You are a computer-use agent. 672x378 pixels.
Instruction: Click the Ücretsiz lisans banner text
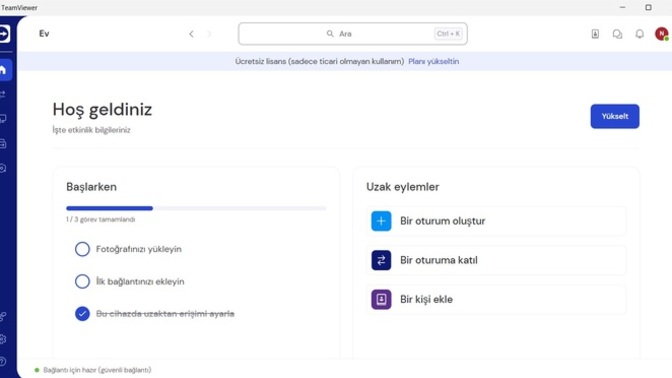pos(319,61)
